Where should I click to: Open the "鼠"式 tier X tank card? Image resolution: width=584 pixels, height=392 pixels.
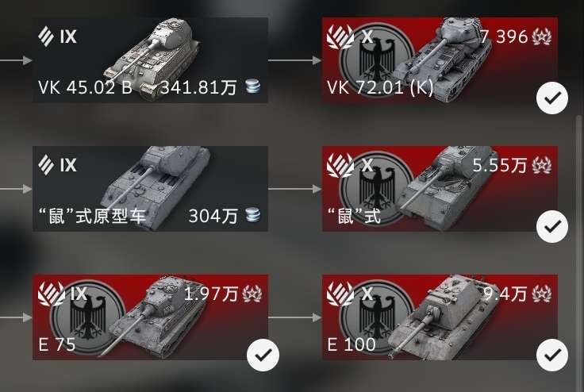click(x=440, y=189)
